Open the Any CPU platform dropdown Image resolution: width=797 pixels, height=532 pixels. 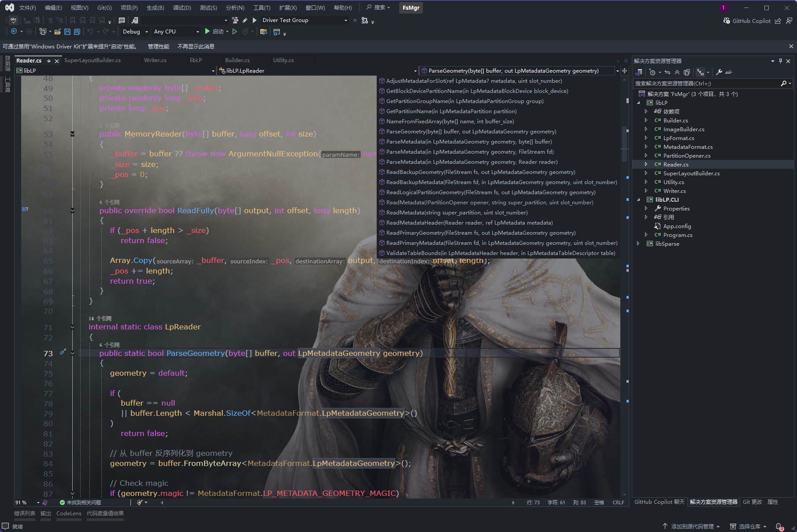tap(176, 32)
